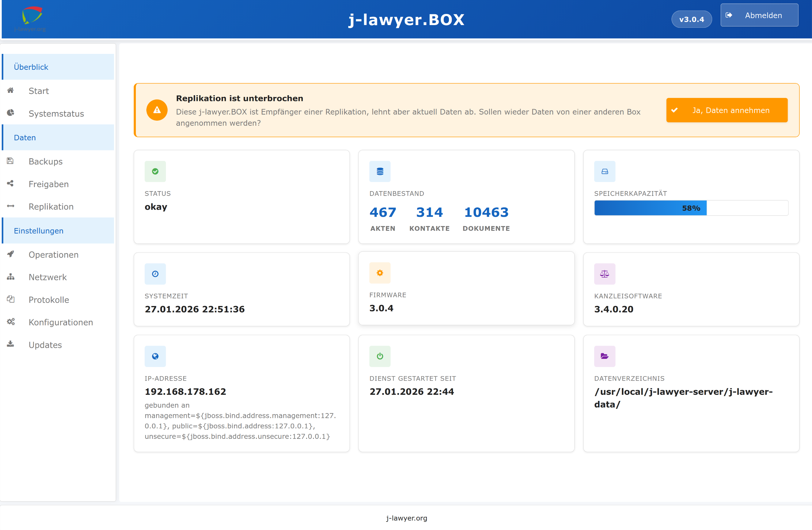Select Systemstatus in the sidebar
This screenshot has width=812, height=530.
(56, 114)
